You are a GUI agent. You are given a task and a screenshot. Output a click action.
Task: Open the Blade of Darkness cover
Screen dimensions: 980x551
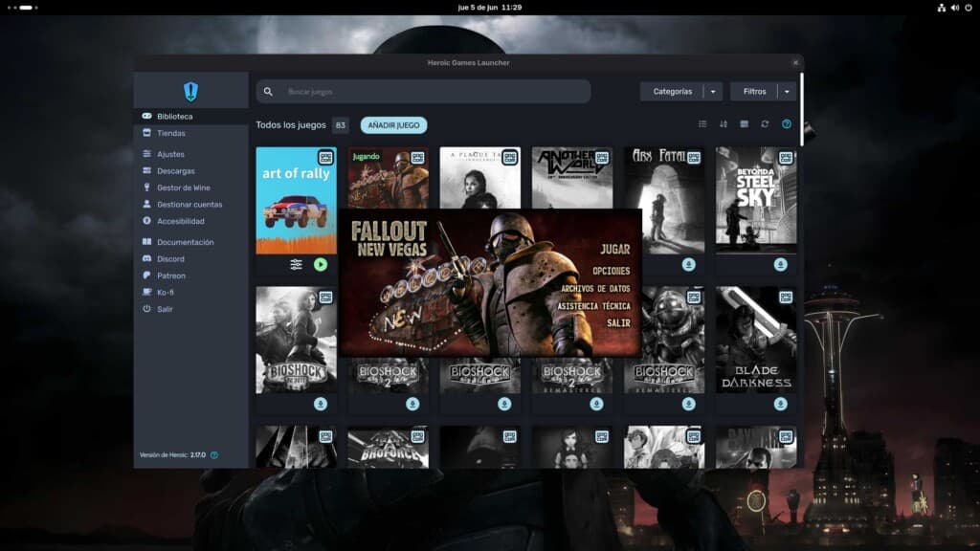coord(756,340)
